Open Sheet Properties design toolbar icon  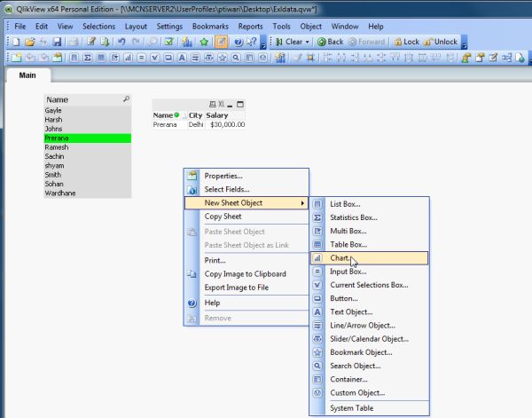pyautogui.click(x=57, y=58)
